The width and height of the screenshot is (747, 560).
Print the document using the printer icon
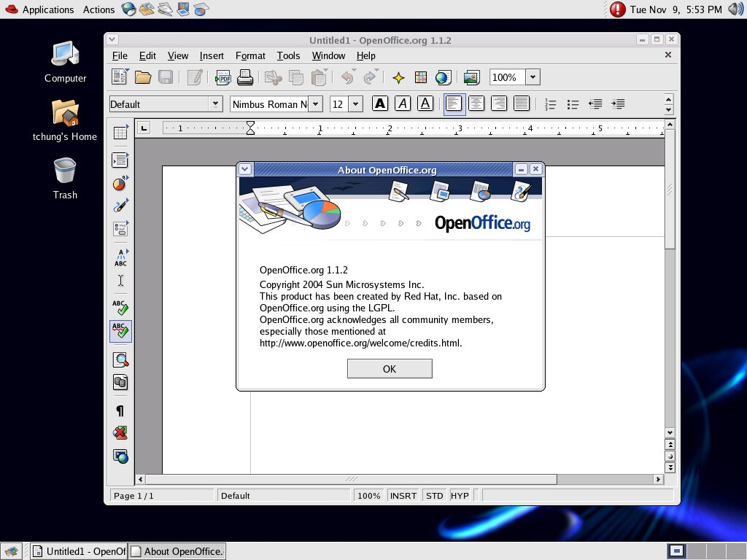pyautogui.click(x=245, y=77)
